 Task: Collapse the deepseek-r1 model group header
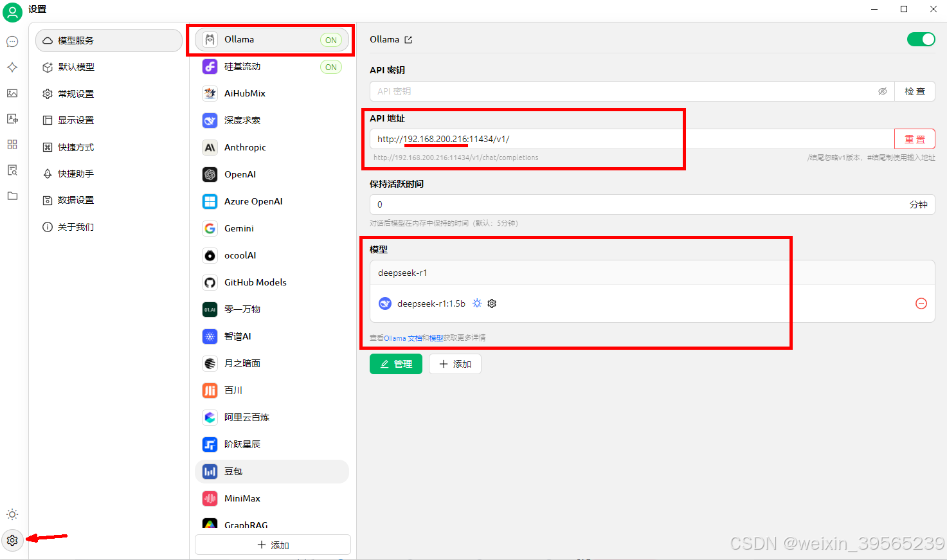[x=653, y=273]
